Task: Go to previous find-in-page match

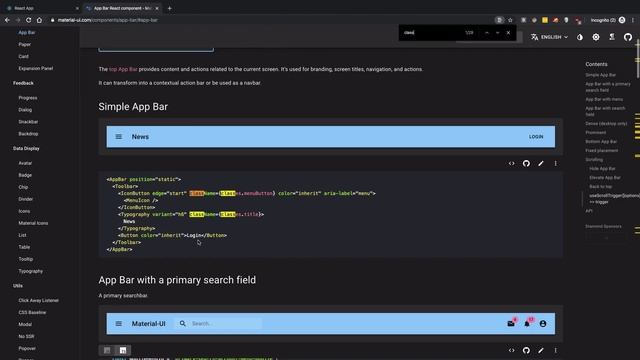Action: pyautogui.click(x=487, y=33)
